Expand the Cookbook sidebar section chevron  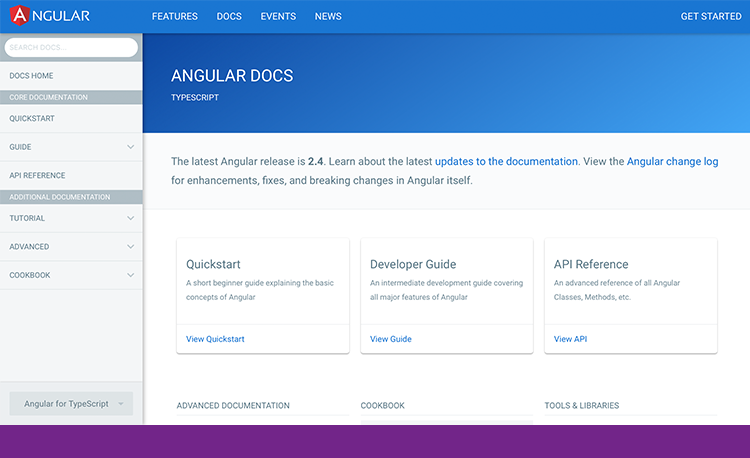point(131,275)
